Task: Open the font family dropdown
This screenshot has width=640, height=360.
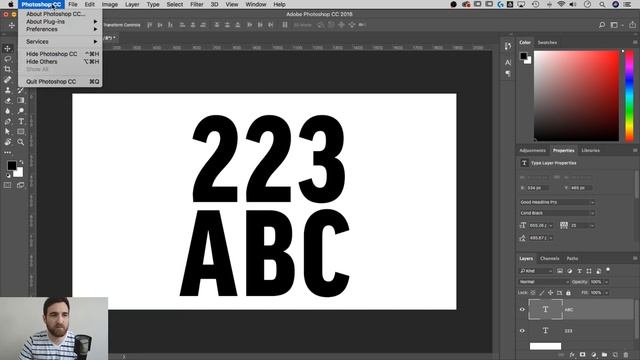Action: click(x=557, y=202)
